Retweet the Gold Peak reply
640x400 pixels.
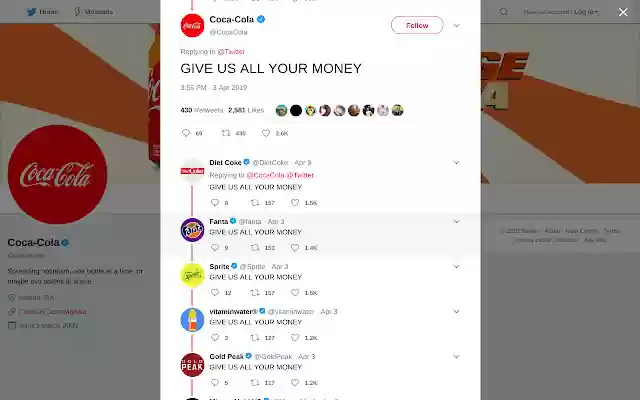coord(255,382)
